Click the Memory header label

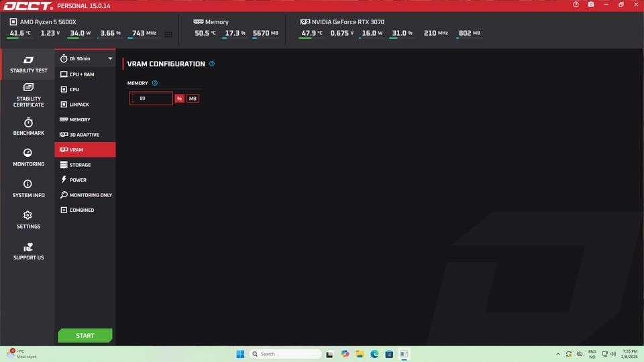(x=211, y=21)
